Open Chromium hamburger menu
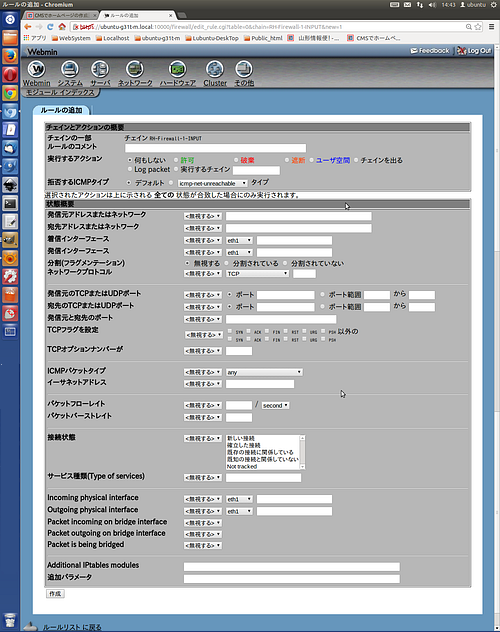The height and width of the screenshot is (632, 500). (491, 27)
